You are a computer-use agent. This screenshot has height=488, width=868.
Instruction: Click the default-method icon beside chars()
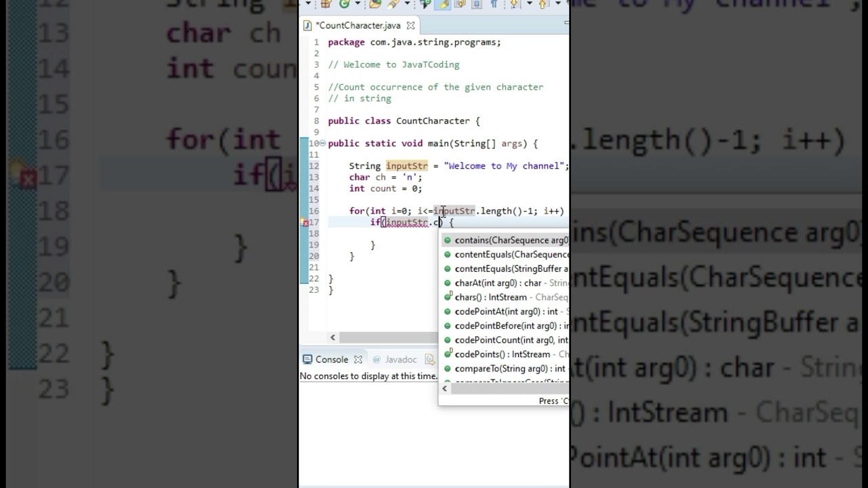[x=448, y=297]
